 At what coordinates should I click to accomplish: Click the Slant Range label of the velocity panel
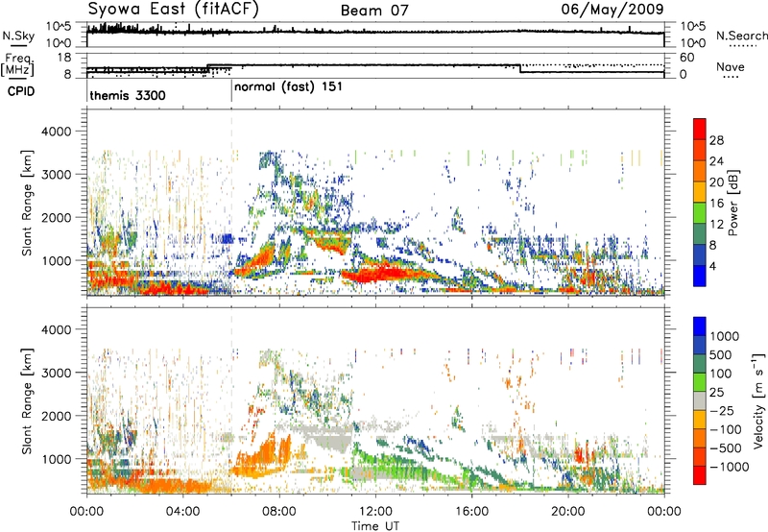[27, 401]
